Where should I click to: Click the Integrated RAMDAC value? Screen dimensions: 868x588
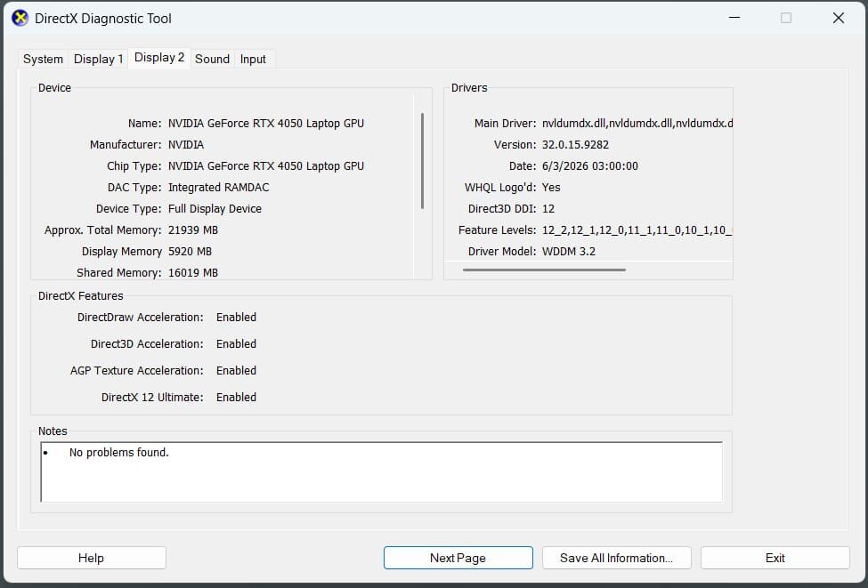coord(219,188)
